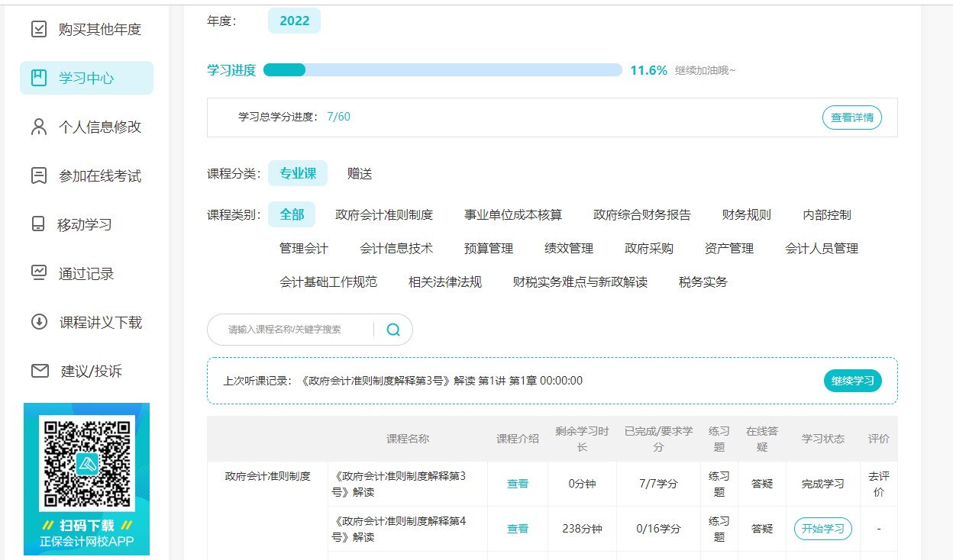Switch to the 赠送 course tab
The image size is (953, 560).
(359, 173)
